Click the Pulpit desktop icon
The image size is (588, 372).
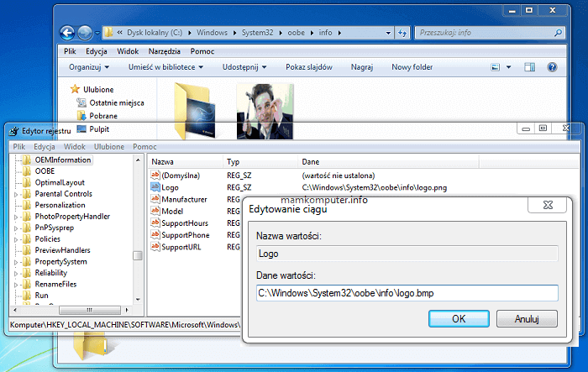[81, 129]
